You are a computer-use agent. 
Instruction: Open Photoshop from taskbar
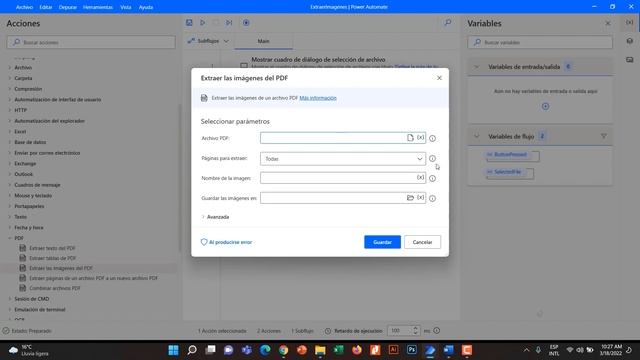[x=411, y=350]
